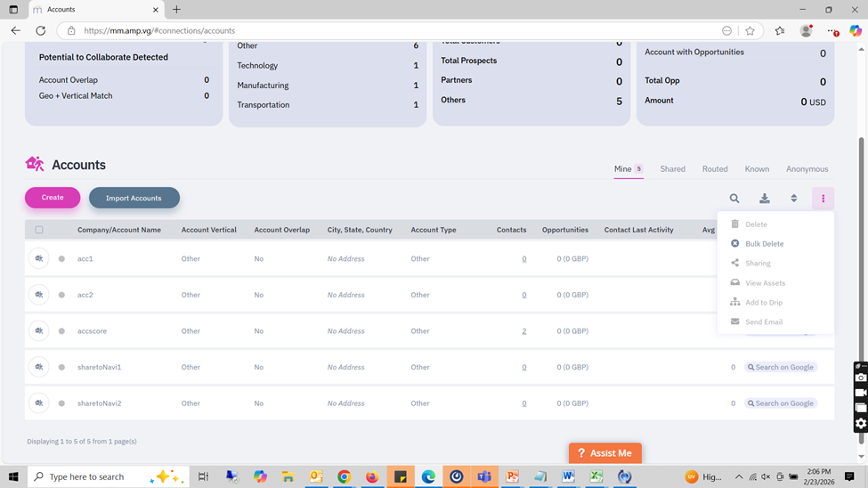Open contacts count link for accscore
The image size is (868, 488).
523,331
